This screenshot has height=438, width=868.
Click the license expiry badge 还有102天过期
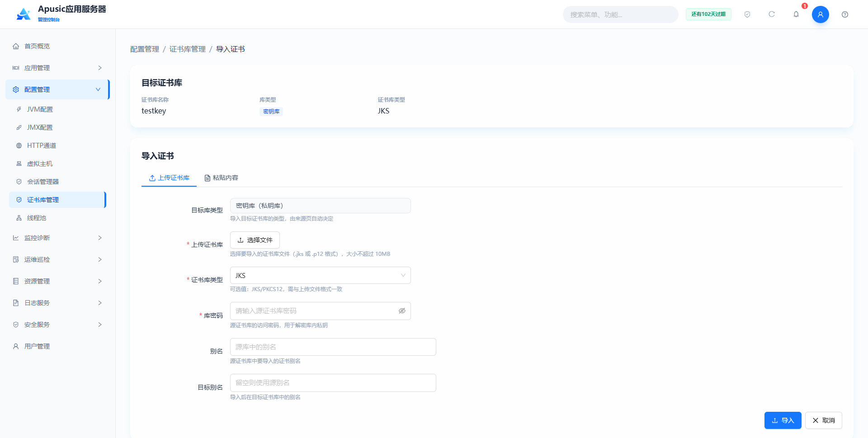coord(708,14)
